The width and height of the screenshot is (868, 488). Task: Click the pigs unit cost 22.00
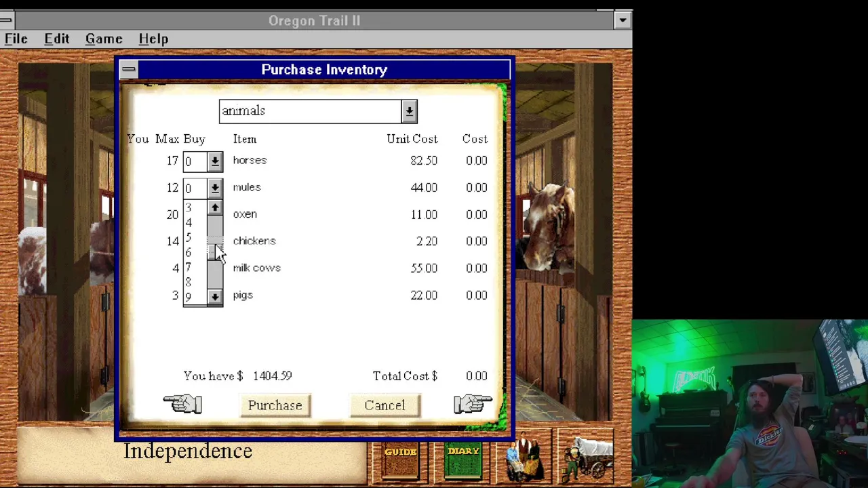(424, 296)
